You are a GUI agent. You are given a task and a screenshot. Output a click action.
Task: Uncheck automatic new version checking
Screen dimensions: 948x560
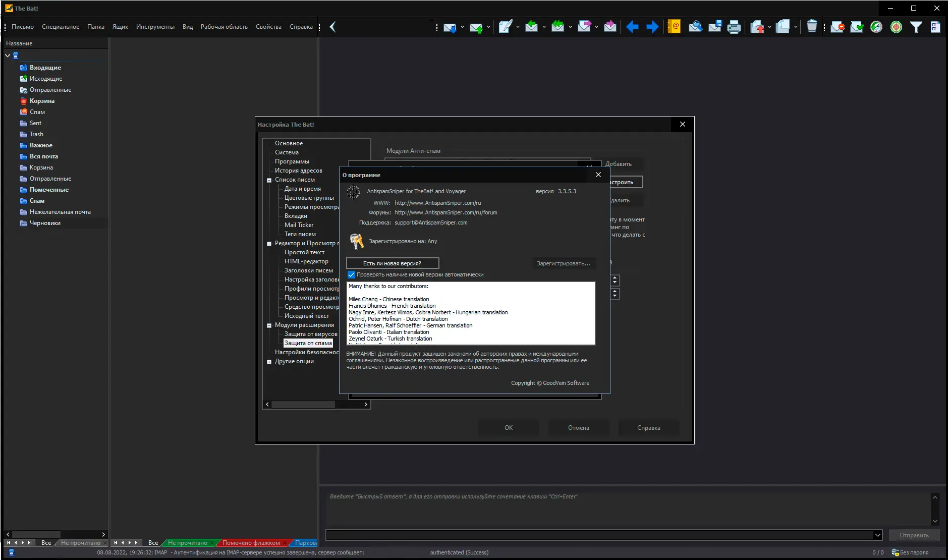(x=352, y=275)
